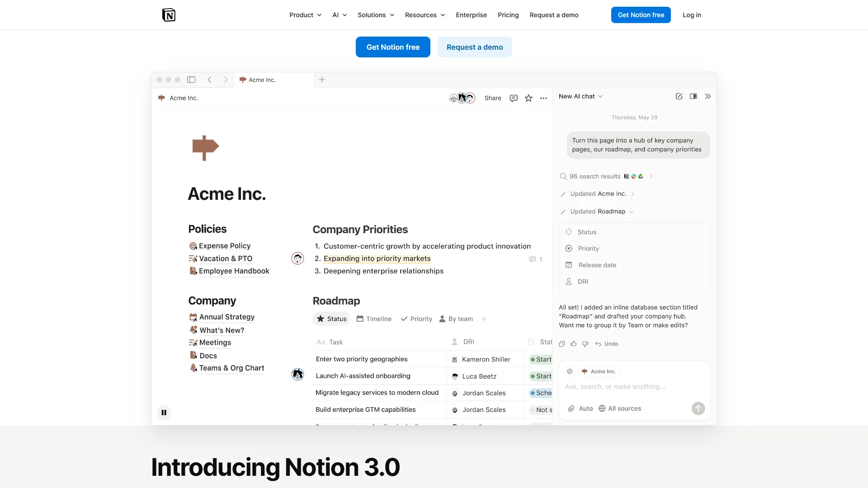868x488 pixels.
Task: Click the Acme Inc. context chip in chat
Action: coord(599,371)
